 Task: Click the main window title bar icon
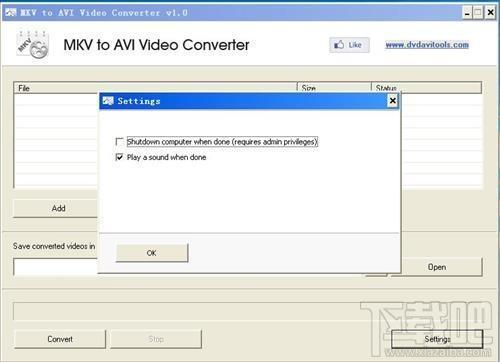(x=11, y=13)
